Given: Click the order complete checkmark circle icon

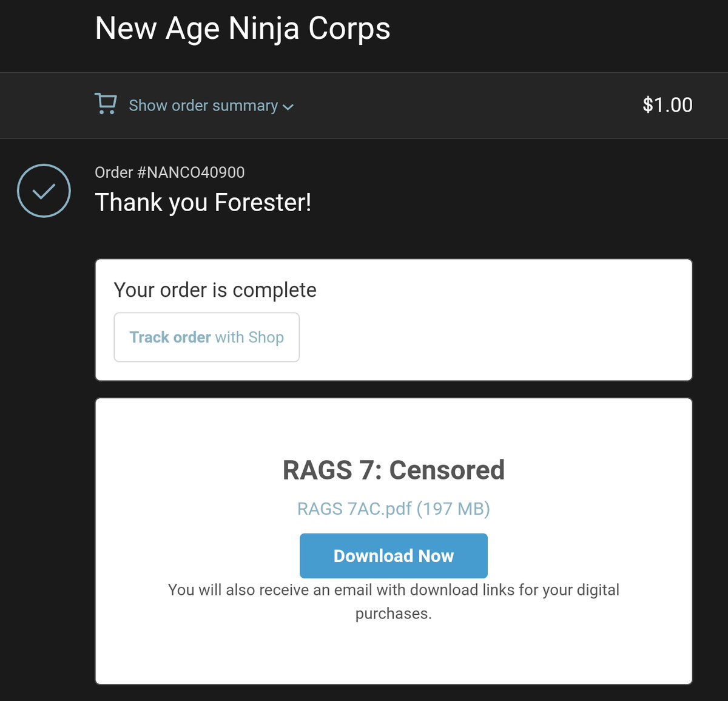Looking at the screenshot, I should pyautogui.click(x=44, y=191).
